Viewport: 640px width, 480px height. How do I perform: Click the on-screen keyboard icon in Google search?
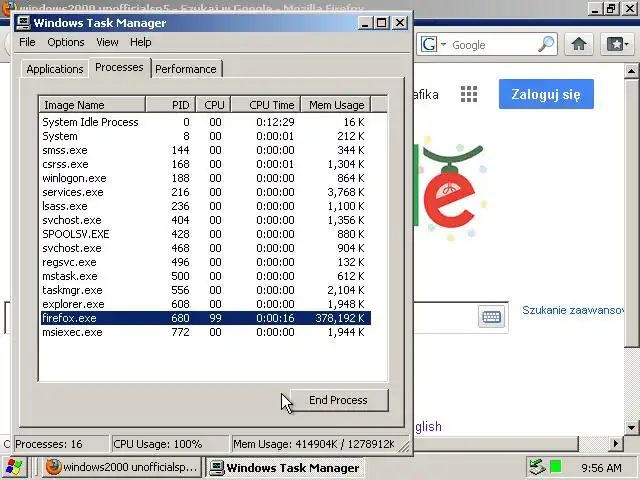point(491,317)
